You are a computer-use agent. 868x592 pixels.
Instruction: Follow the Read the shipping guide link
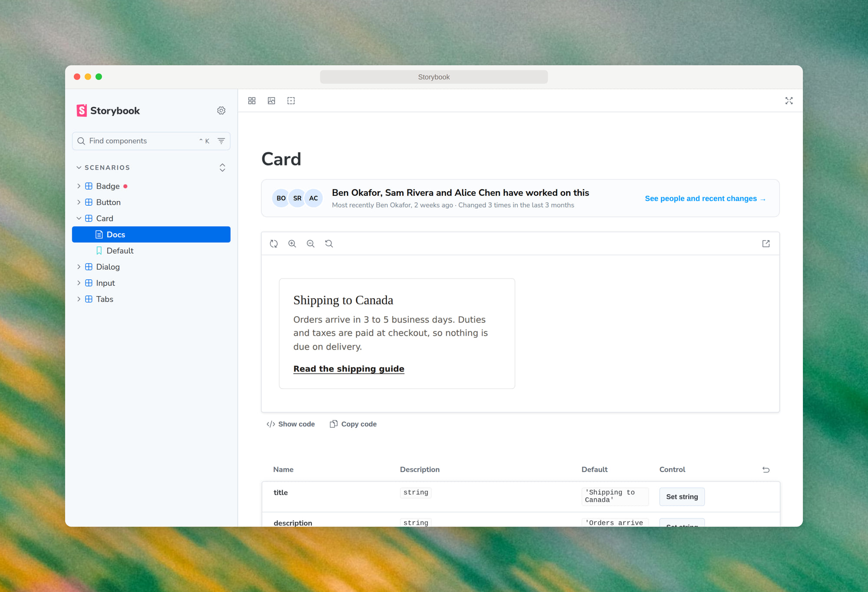(349, 369)
